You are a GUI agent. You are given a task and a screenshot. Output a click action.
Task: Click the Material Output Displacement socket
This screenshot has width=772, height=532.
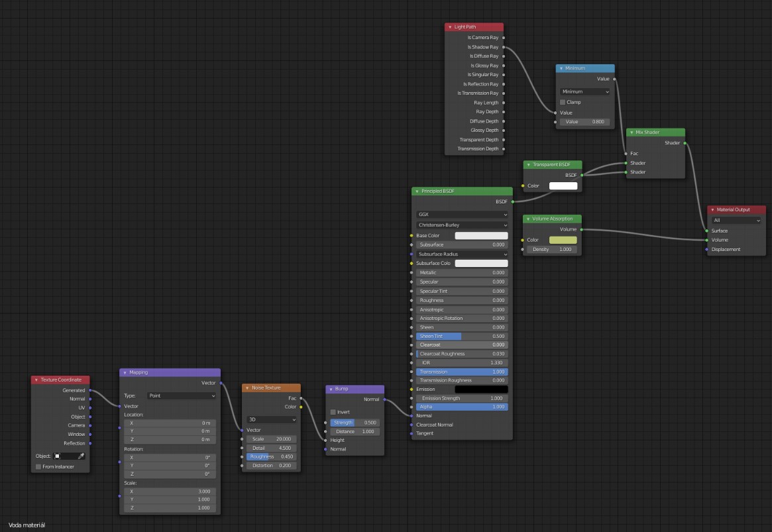tap(707, 250)
